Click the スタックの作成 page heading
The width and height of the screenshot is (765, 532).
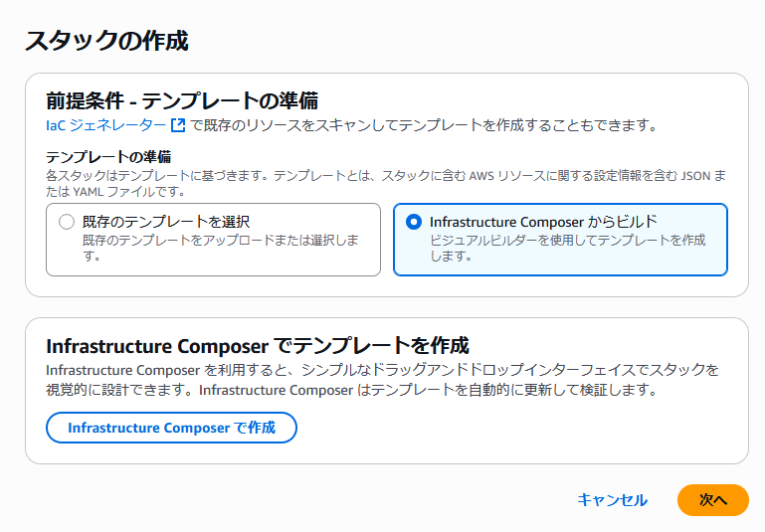106,42
